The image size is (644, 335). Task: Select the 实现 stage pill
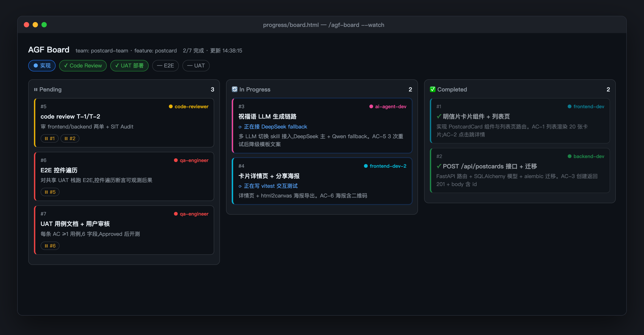42,65
